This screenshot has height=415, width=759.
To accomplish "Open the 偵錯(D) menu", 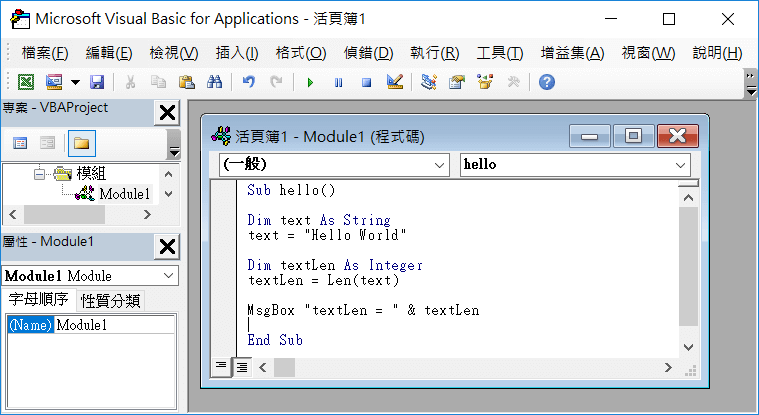I will pos(368,53).
